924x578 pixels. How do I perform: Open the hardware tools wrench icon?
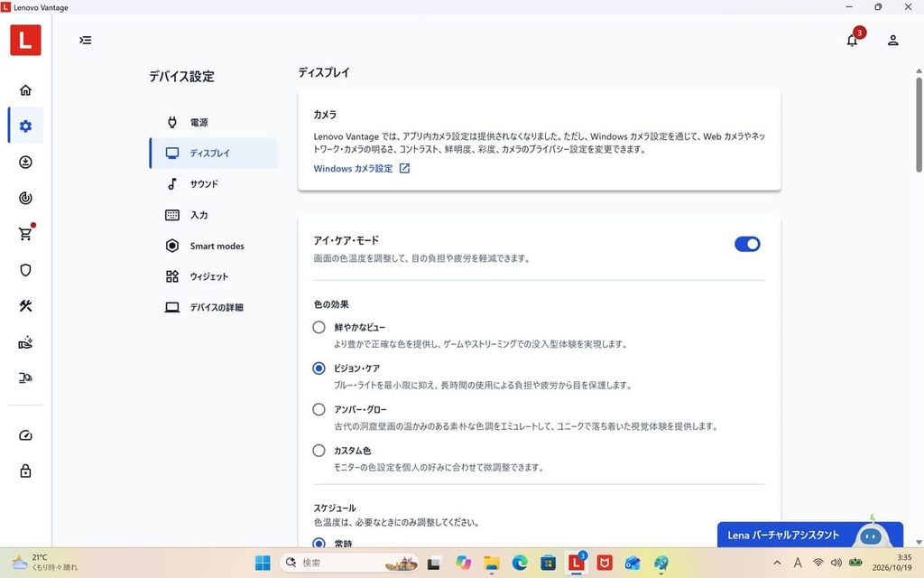click(25, 305)
